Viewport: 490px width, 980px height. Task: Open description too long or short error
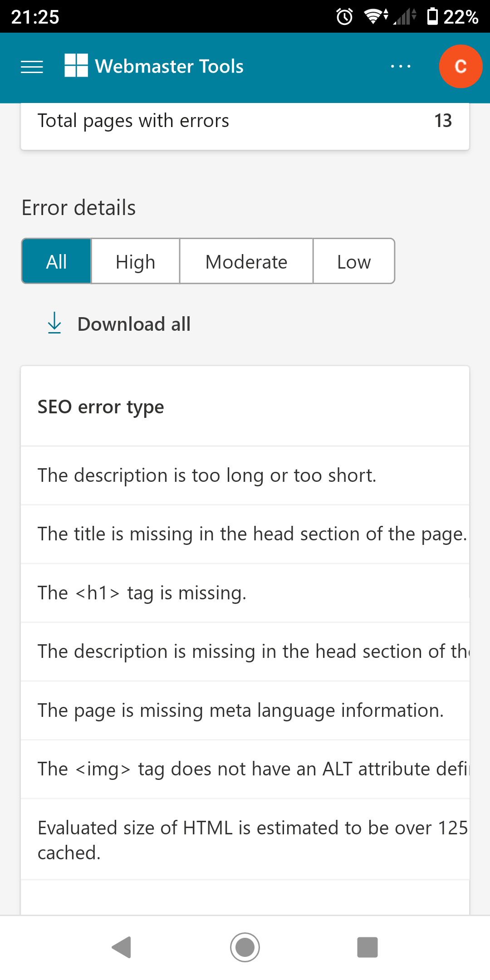(x=207, y=475)
